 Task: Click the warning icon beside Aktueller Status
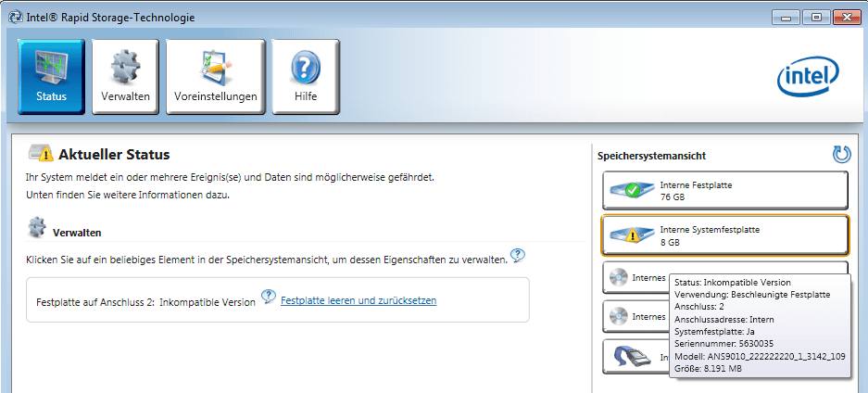click(x=42, y=153)
